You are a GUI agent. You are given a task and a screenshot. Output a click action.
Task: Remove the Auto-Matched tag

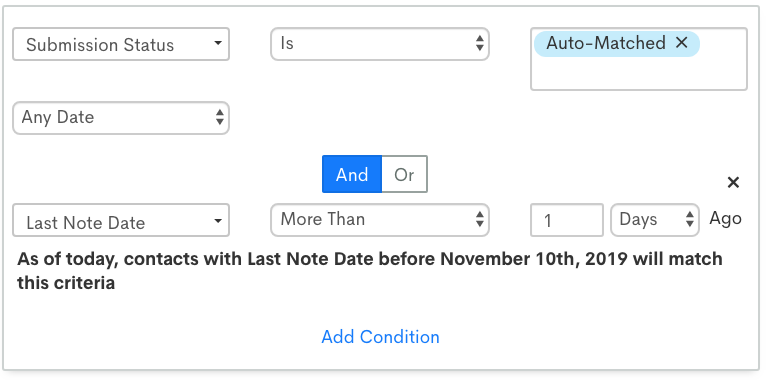681,43
